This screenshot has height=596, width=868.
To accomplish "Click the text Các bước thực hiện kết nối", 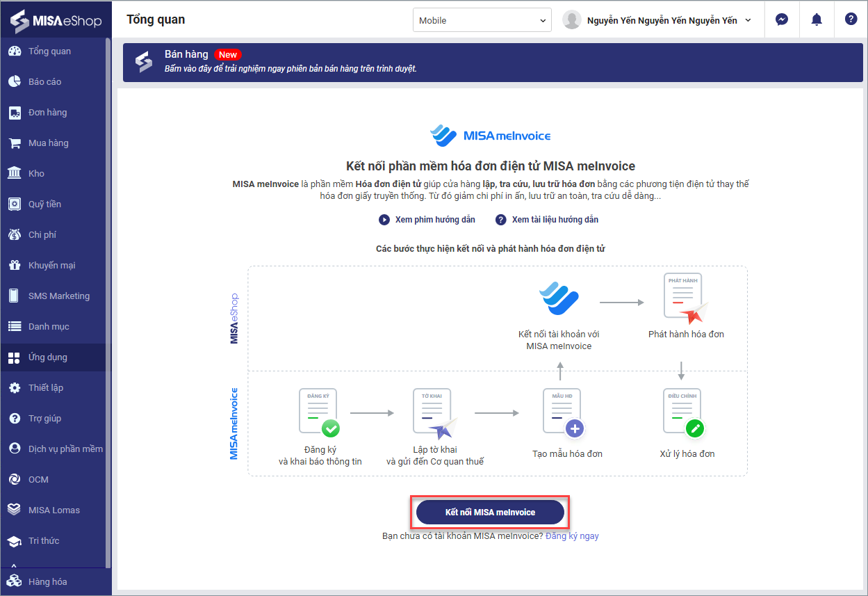I will 491,248.
